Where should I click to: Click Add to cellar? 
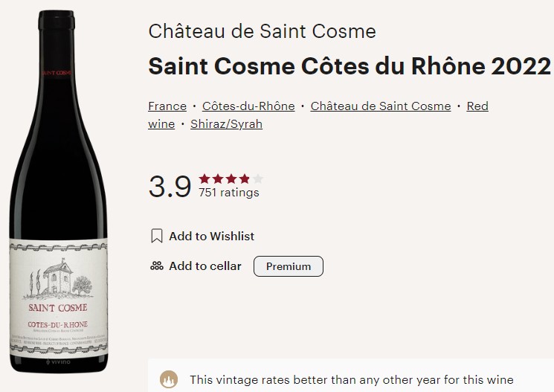tap(205, 266)
